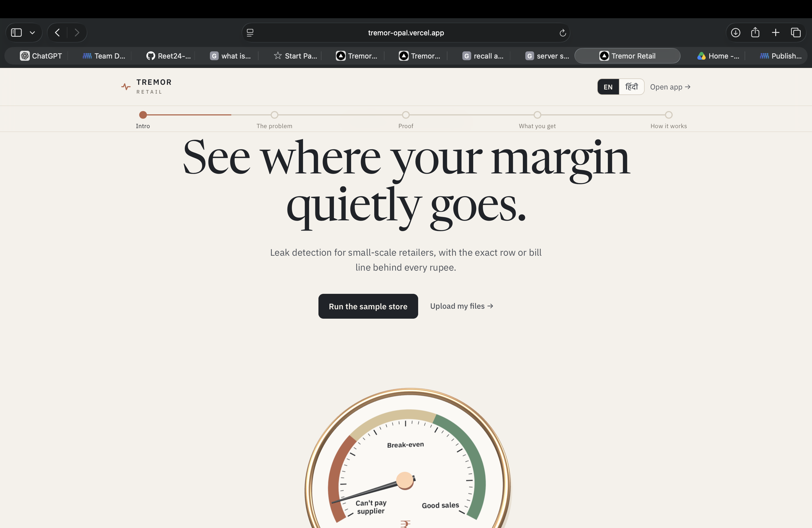Show Safari downloads icon
Image resolution: width=812 pixels, height=528 pixels.
tap(735, 33)
